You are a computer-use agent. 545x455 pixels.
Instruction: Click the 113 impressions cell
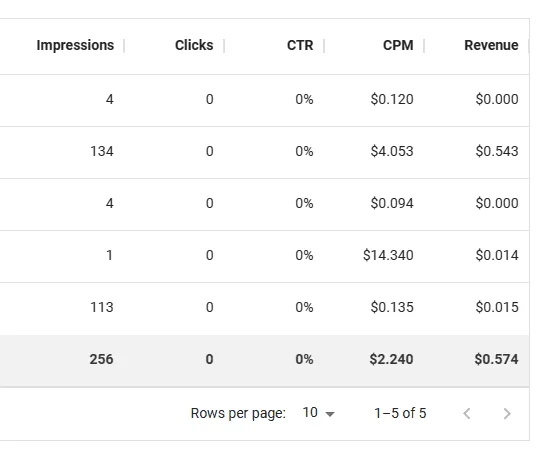pos(102,307)
